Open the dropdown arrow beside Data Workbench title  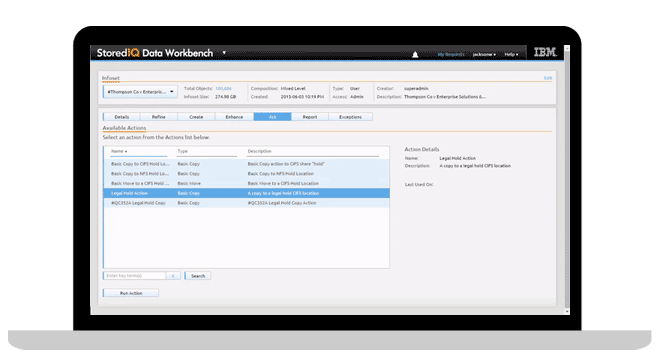[224, 53]
